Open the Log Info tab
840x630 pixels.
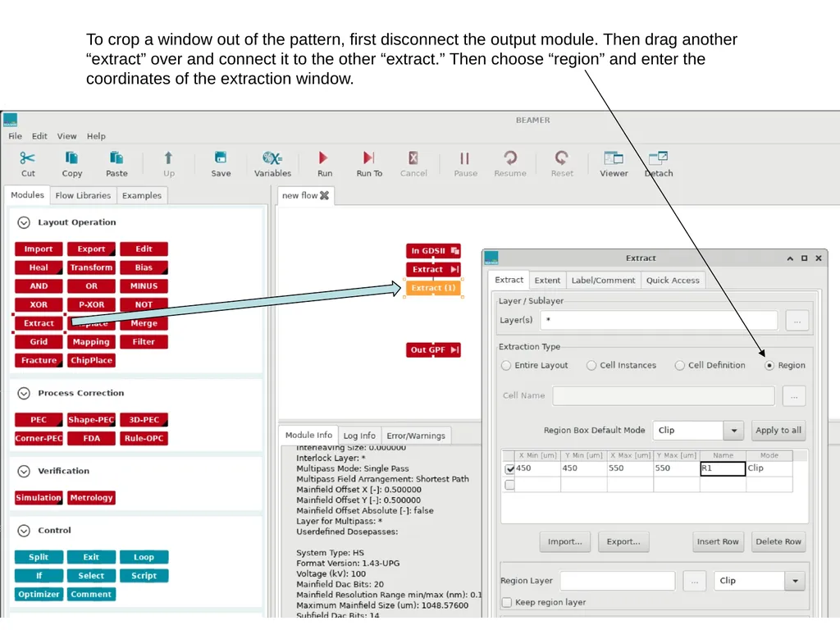tap(359, 436)
